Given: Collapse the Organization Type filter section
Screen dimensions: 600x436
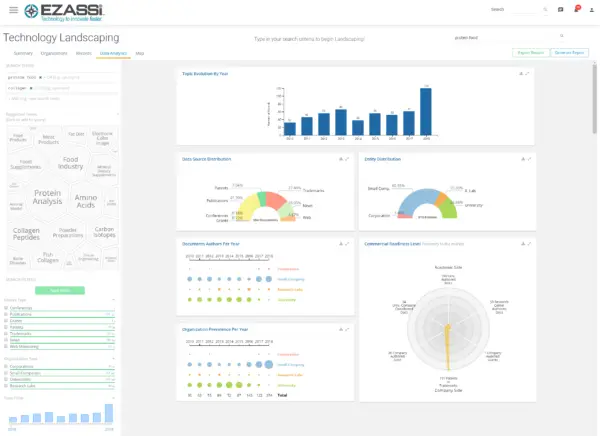Looking at the screenshot, I should (x=114, y=359).
